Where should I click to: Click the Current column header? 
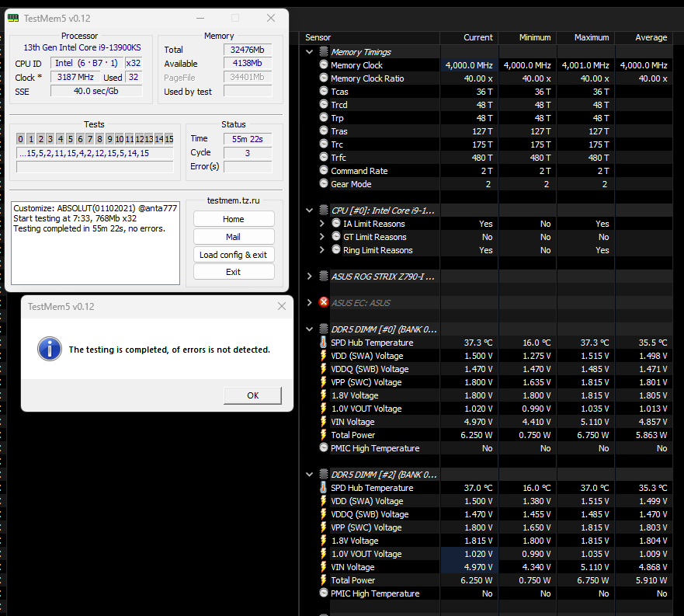point(469,37)
